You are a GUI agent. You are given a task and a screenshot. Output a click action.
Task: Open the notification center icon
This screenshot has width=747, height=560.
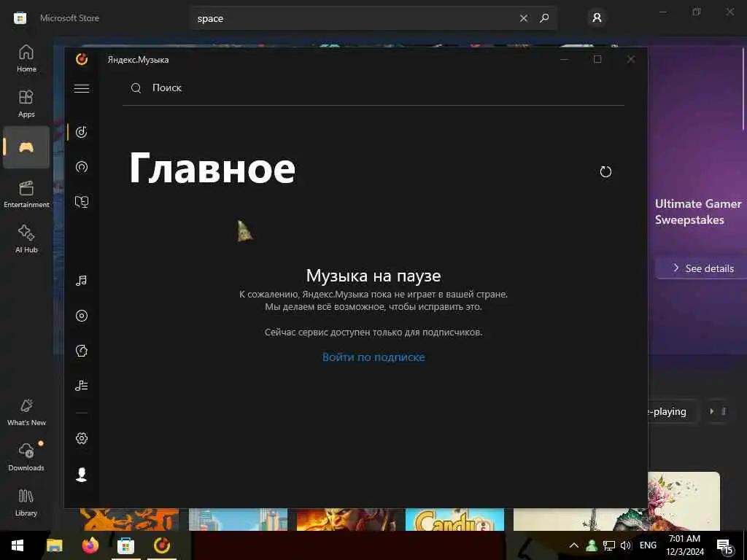(x=724, y=546)
